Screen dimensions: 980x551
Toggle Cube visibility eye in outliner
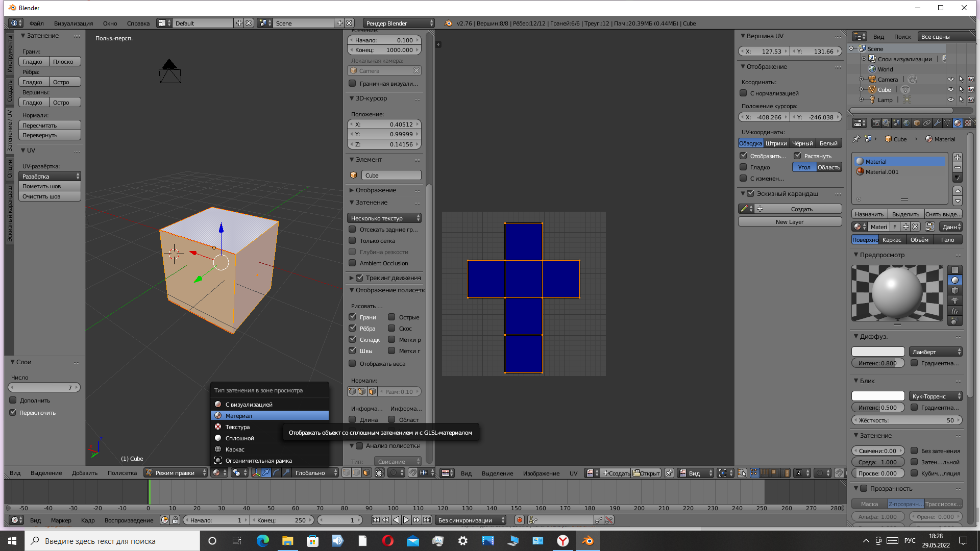coord(950,89)
